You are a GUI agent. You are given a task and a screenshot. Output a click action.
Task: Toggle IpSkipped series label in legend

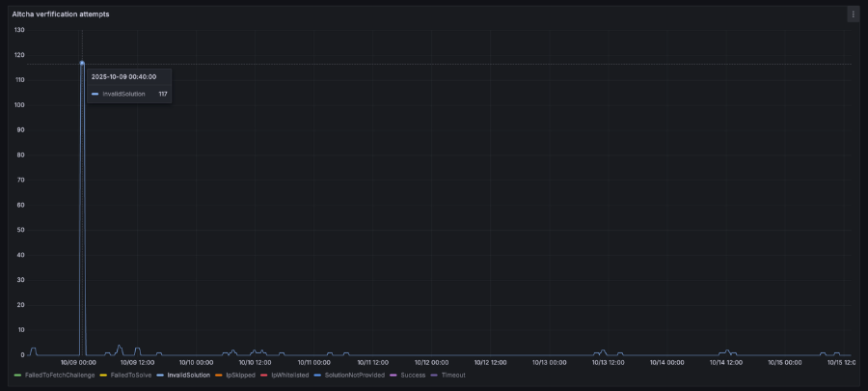coord(240,375)
